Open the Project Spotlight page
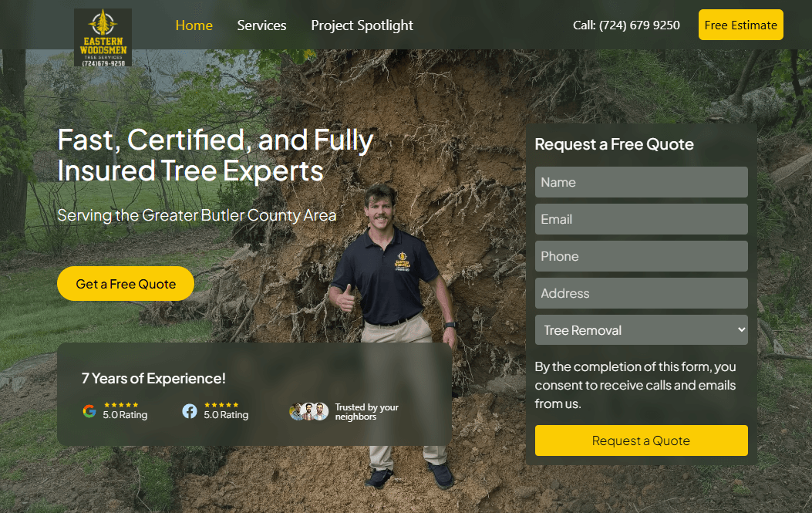The height and width of the screenshot is (513, 812). [x=362, y=25]
